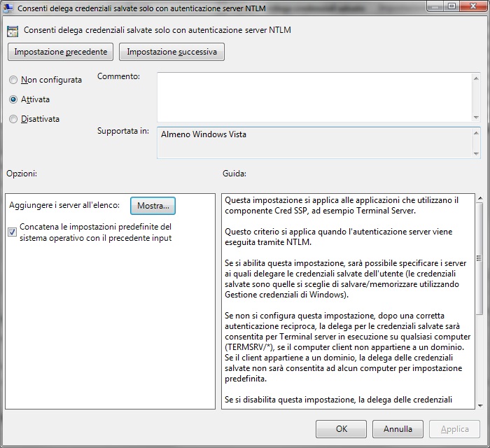
Task: Click the Supportata in scroll down arrow
Action: pyautogui.click(x=476, y=153)
